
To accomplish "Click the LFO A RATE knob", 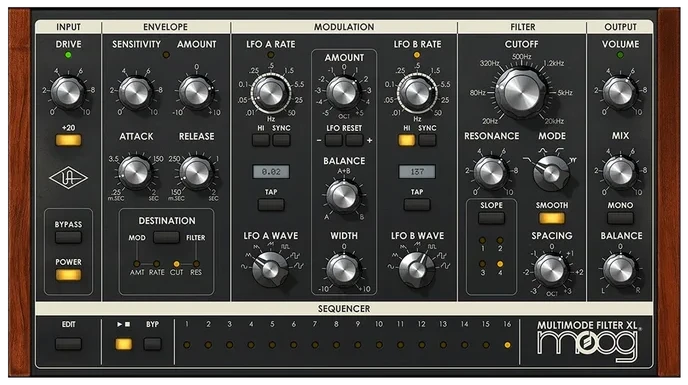I will coord(271,93).
